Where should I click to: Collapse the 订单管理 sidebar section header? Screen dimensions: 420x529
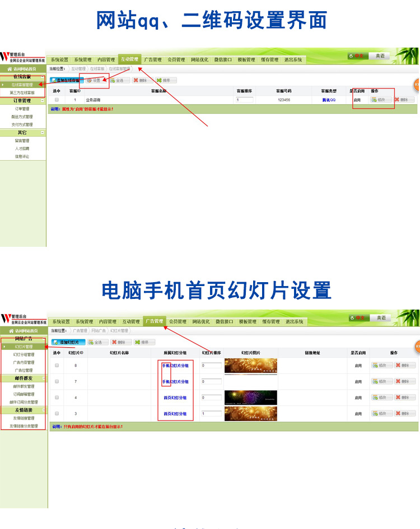[x=42, y=101]
